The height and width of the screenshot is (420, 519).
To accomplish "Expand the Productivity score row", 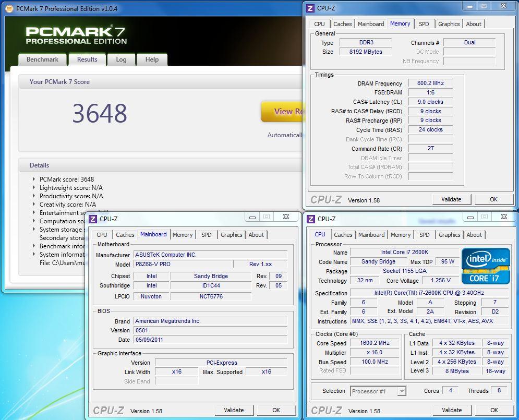I will [34, 196].
